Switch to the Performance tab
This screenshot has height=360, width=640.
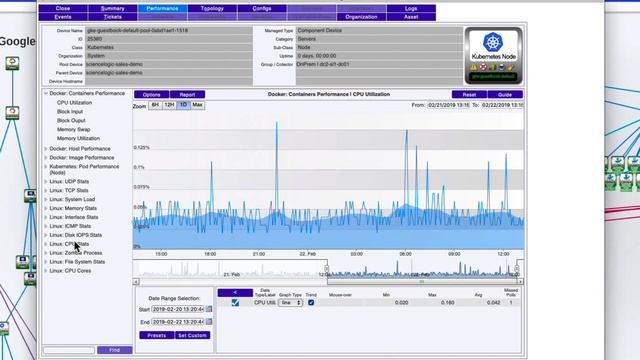[162, 8]
